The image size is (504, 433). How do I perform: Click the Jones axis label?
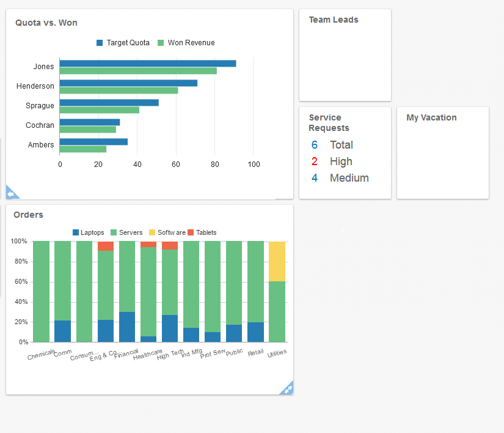pos(44,67)
